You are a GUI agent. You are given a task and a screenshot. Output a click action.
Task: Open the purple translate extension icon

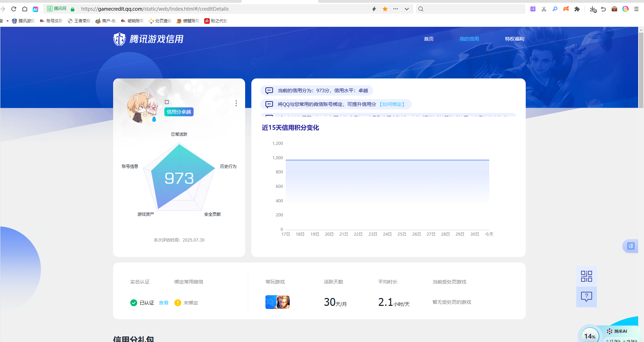[533, 9]
